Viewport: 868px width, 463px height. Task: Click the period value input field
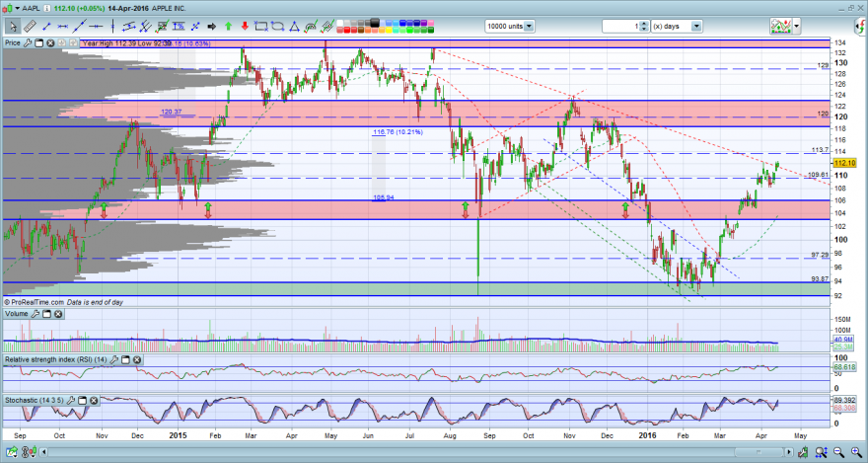point(620,26)
